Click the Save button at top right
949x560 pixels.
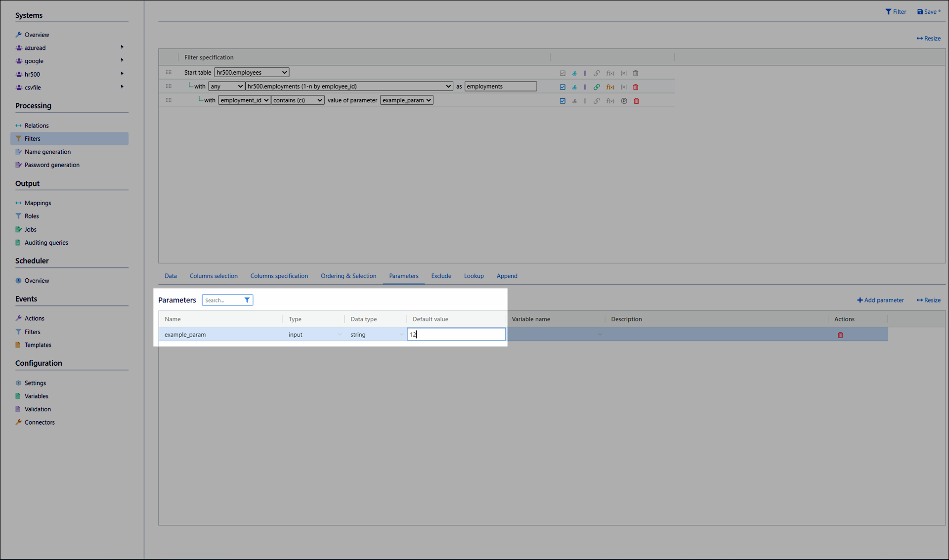tap(929, 12)
